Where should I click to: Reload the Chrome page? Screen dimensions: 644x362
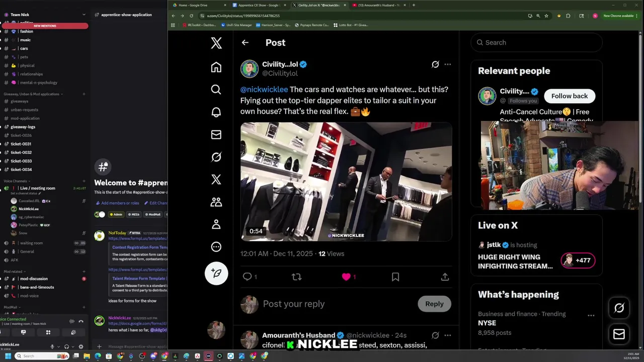click(191, 16)
